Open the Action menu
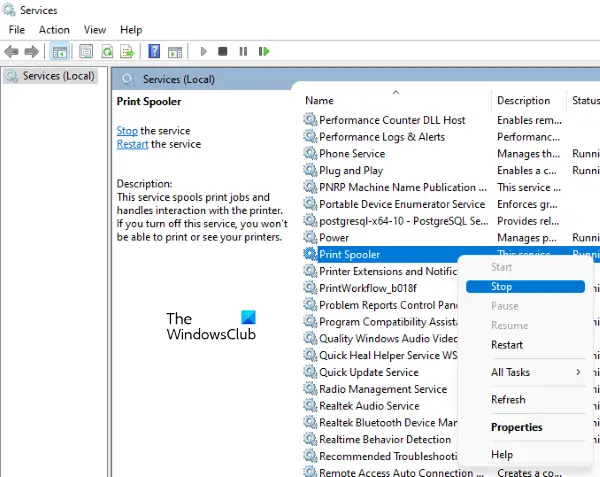 click(x=54, y=30)
